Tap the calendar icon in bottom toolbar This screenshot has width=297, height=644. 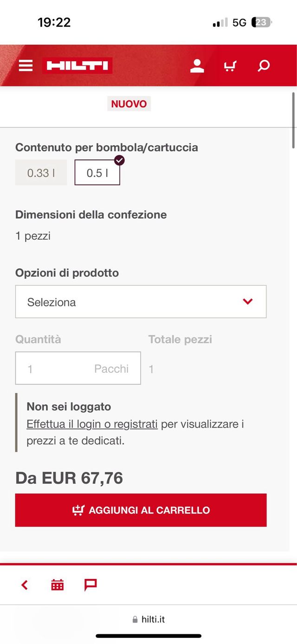[x=57, y=585]
